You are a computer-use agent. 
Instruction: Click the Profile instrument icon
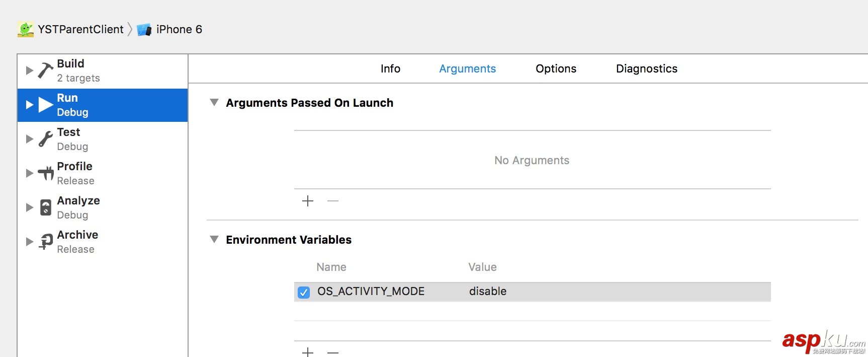coord(46,173)
